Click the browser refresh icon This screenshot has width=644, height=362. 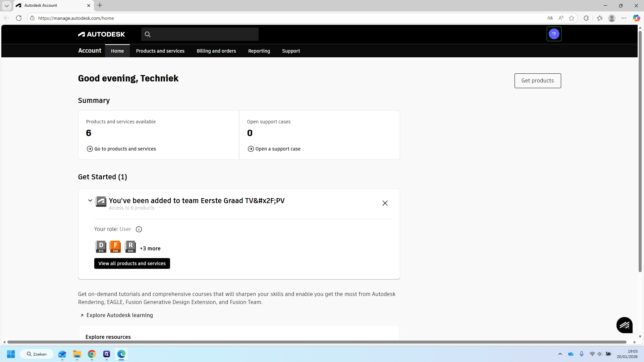point(19,18)
